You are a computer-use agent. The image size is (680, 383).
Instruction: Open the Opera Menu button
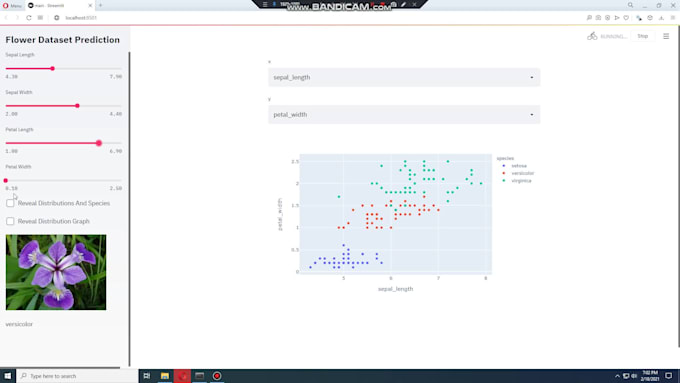pyautogui.click(x=12, y=6)
